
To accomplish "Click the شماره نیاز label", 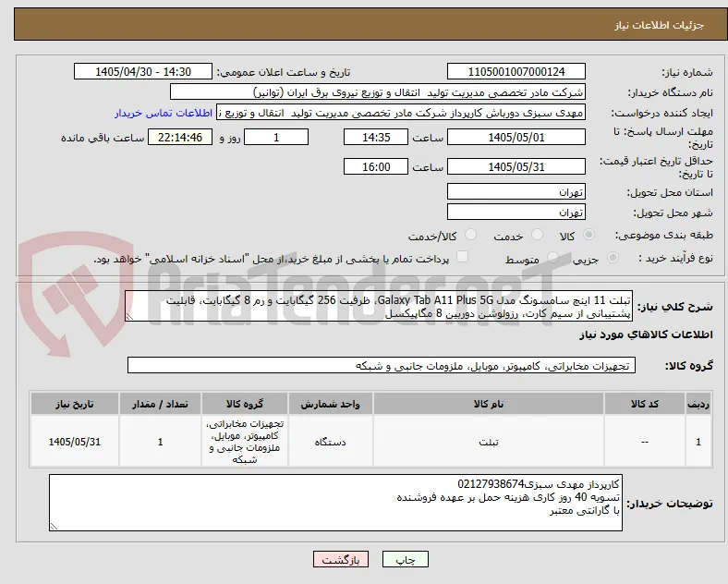I will pyautogui.click(x=687, y=73).
